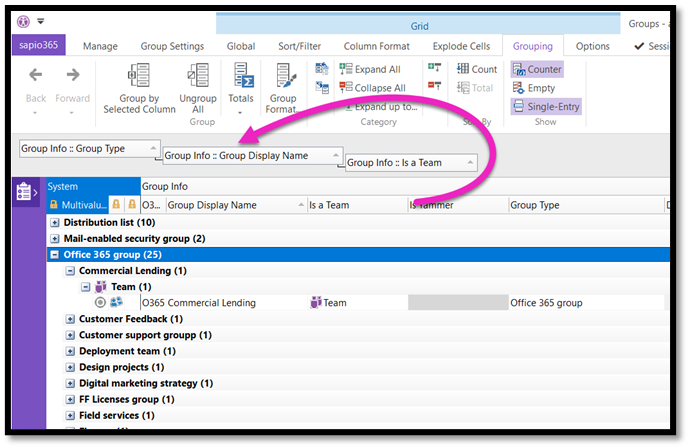The image size is (689, 448).
Task: Open the Totals sigma icon
Action: (243, 75)
